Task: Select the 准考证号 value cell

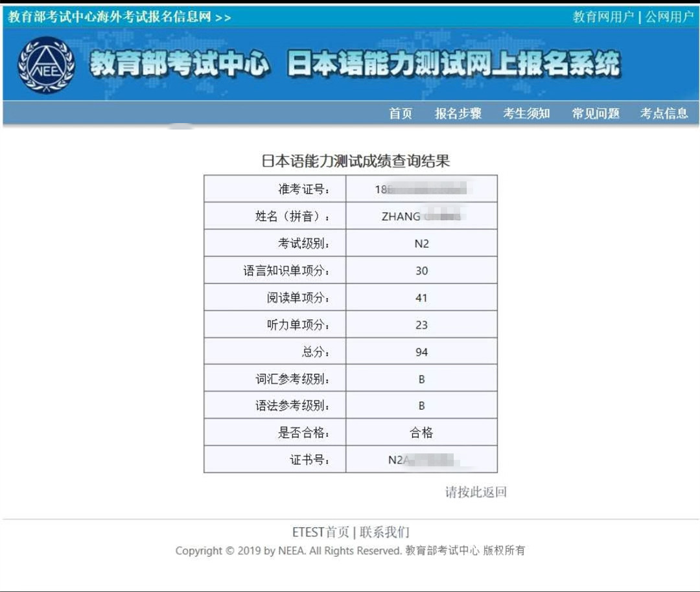Action: pyautogui.click(x=421, y=189)
